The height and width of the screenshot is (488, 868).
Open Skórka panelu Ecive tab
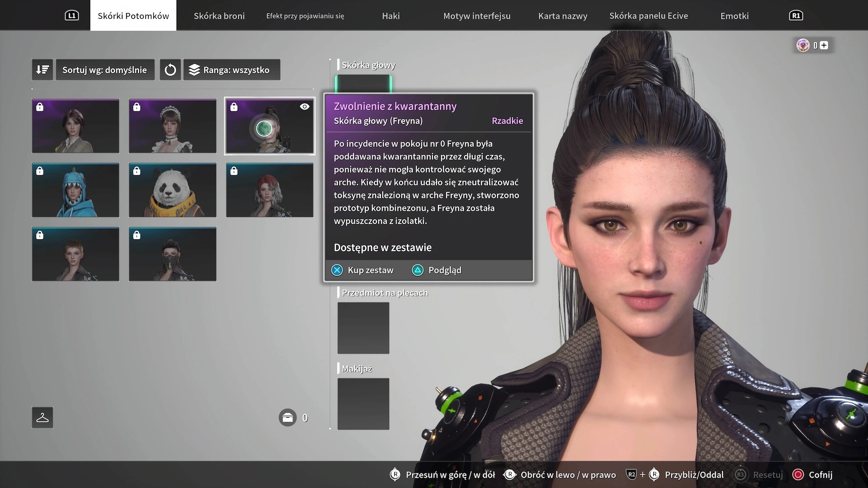tap(649, 16)
